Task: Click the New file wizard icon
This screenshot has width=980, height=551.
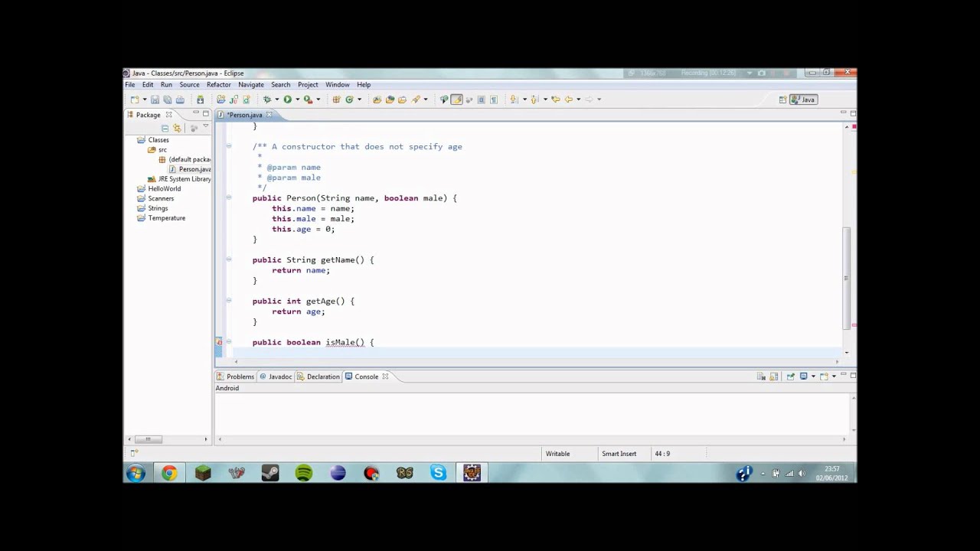Action: coord(135,99)
